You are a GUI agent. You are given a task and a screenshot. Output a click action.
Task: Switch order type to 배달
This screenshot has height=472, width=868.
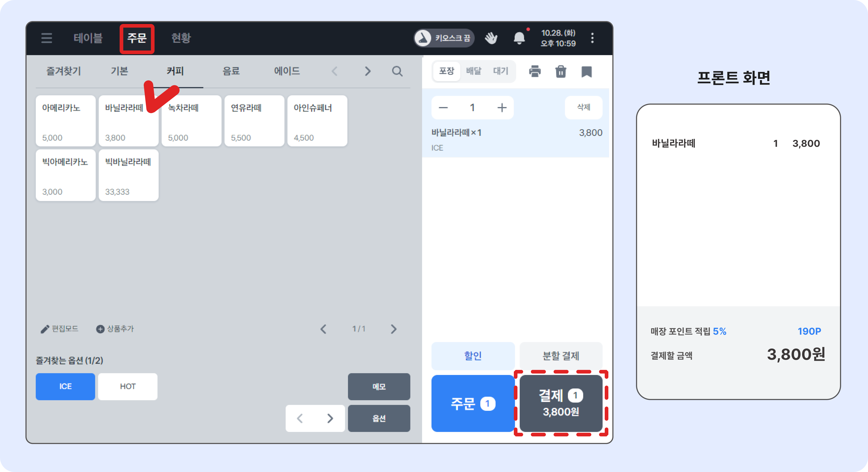(x=473, y=71)
